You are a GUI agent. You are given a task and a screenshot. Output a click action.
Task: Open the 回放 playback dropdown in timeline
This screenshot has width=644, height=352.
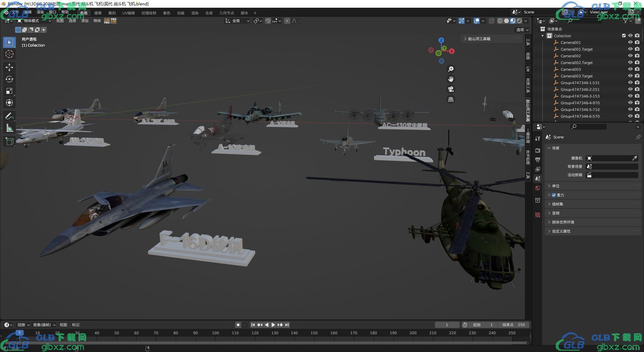pos(23,325)
